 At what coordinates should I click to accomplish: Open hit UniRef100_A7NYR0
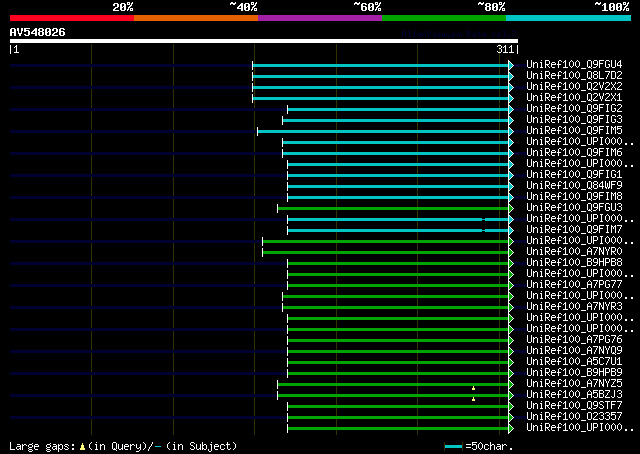pos(574,251)
